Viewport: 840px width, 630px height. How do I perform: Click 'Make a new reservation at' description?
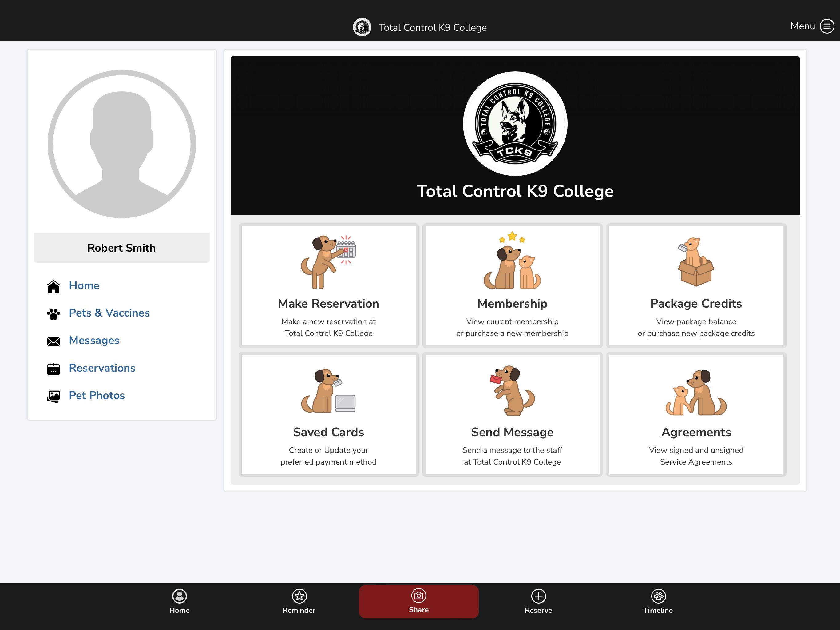coord(328,321)
